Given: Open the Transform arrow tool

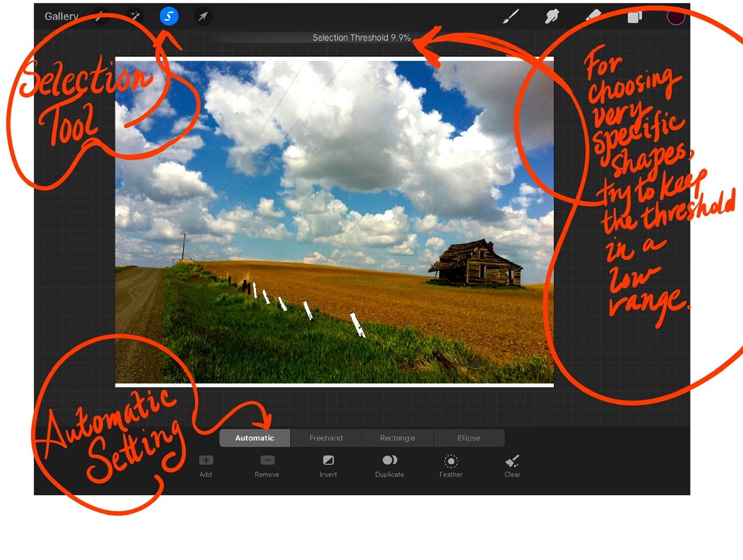Looking at the screenshot, I should click(201, 16).
